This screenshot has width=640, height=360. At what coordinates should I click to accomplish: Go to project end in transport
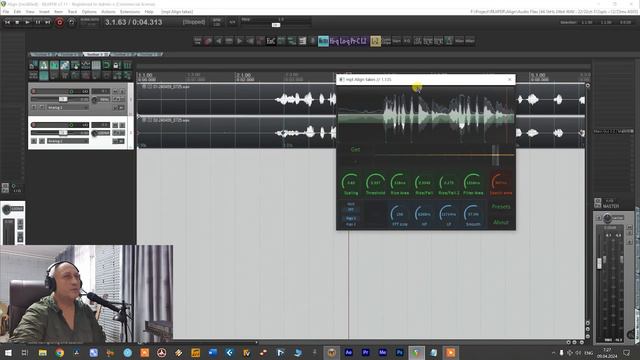click(x=47, y=22)
